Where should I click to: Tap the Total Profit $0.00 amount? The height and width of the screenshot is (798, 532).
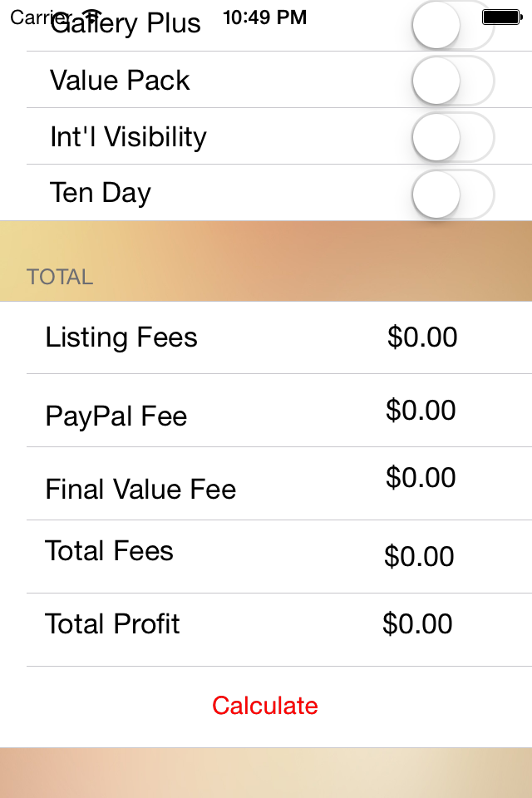418,623
